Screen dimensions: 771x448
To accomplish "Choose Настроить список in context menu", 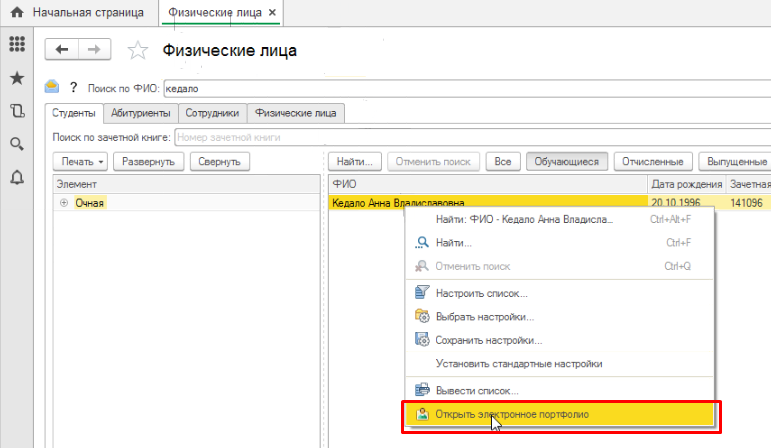I will pyautogui.click(x=481, y=293).
